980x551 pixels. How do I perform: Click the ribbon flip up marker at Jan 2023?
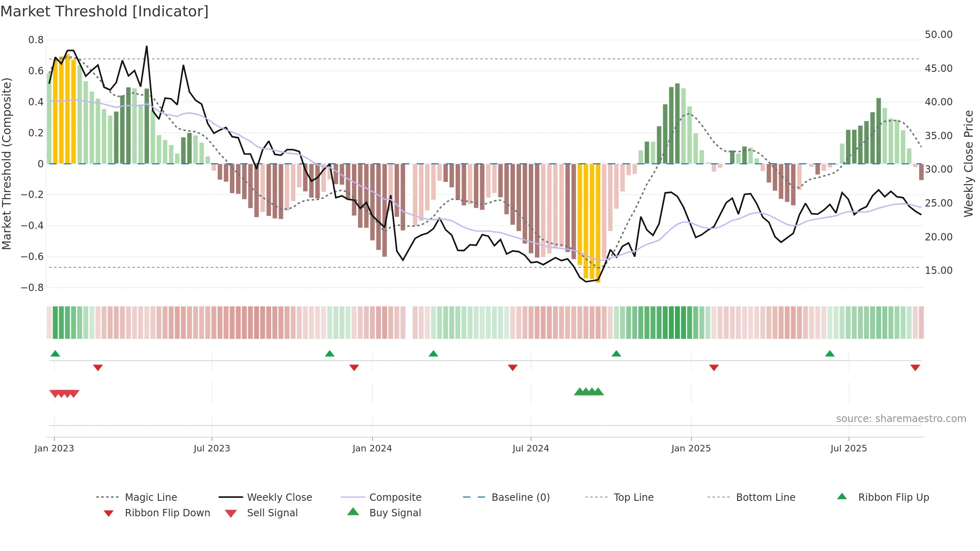55,353
